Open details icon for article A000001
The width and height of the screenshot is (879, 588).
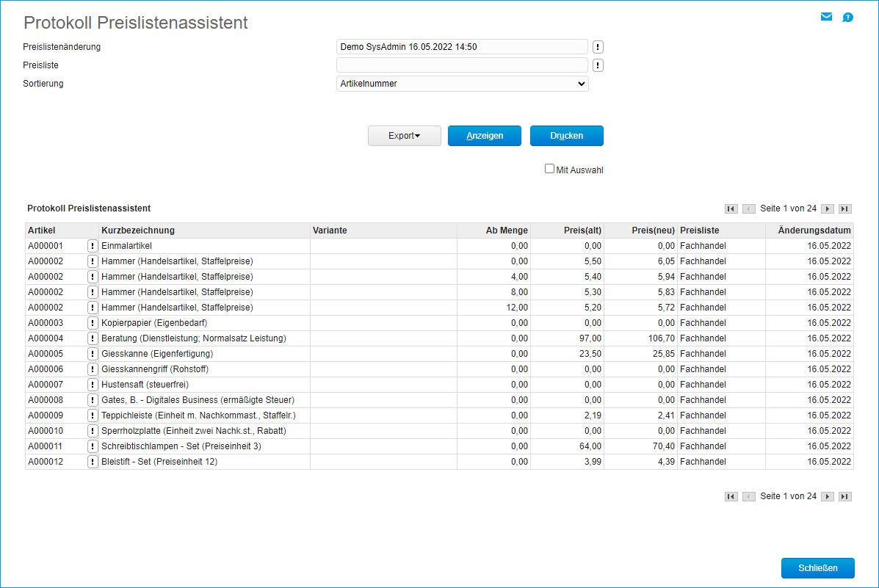pos(93,246)
